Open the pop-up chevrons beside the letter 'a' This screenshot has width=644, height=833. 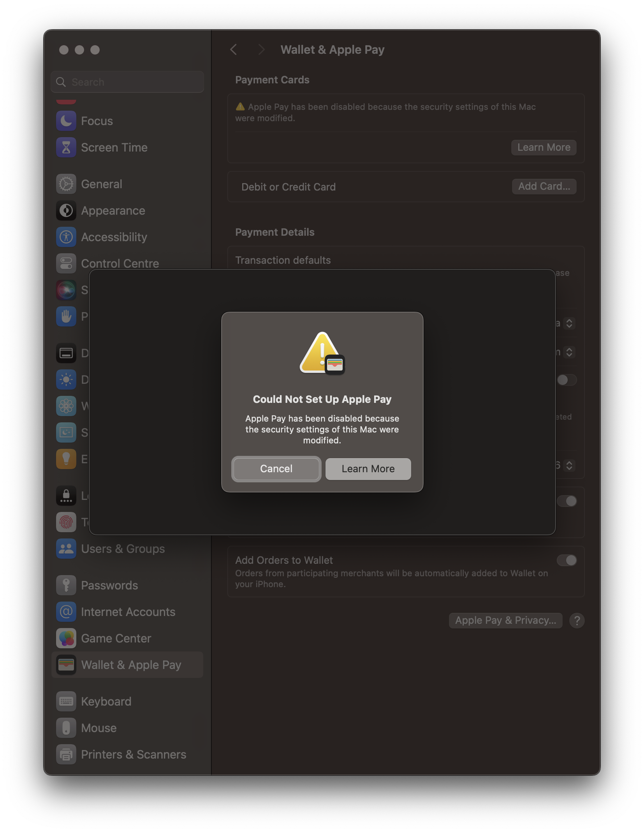tap(569, 323)
